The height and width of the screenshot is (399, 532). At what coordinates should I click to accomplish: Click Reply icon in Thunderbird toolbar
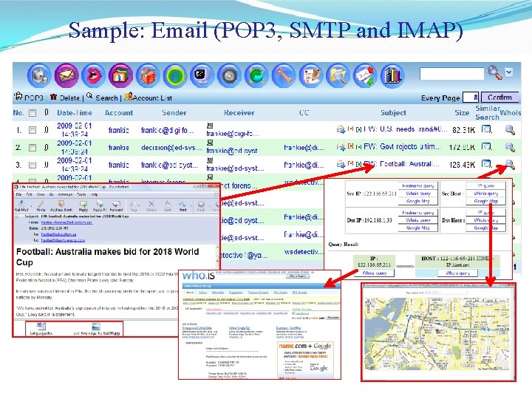(83, 205)
